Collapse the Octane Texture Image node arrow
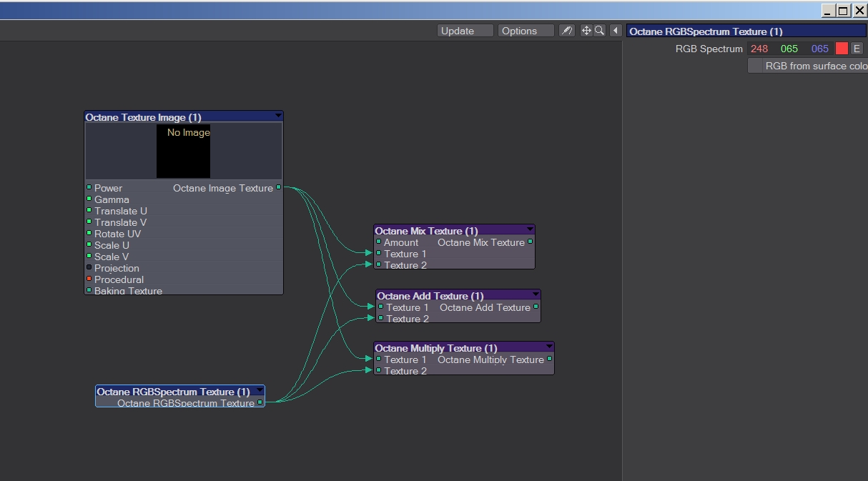 coord(278,116)
